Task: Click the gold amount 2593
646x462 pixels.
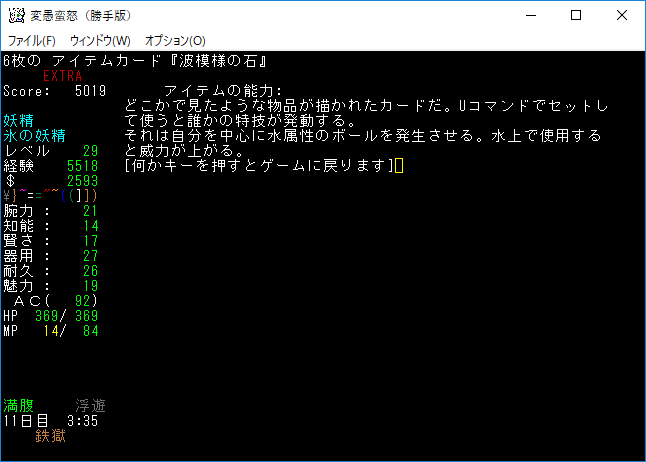Action: click(x=82, y=181)
